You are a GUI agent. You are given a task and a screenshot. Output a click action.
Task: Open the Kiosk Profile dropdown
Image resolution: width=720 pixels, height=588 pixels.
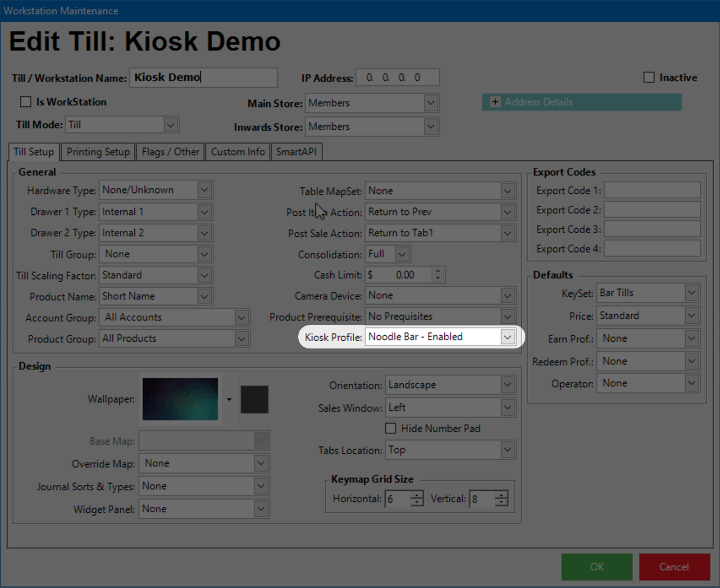tap(507, 337)
